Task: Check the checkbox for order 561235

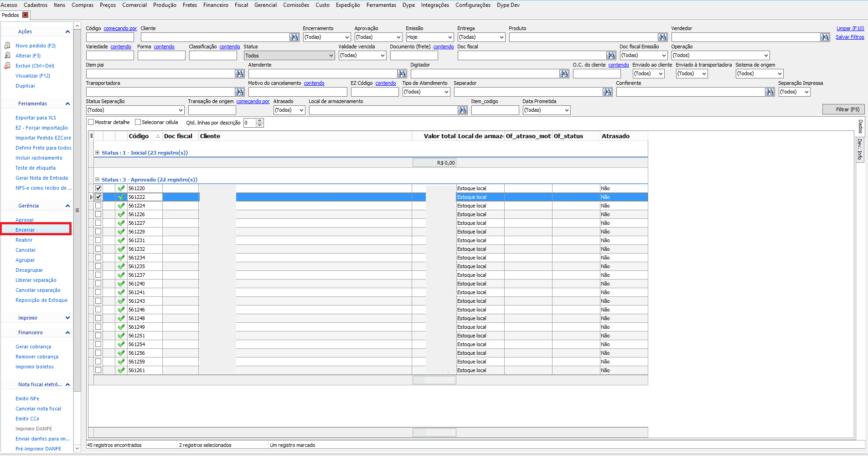Action: 98,266
